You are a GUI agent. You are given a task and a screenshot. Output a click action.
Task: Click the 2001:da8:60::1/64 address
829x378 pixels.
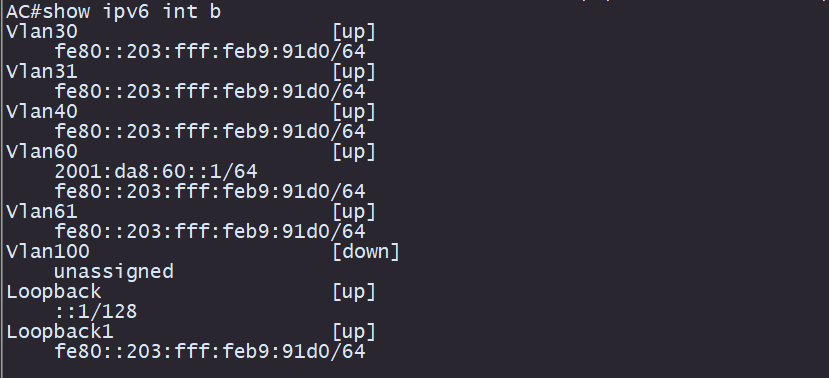[156, 171]
